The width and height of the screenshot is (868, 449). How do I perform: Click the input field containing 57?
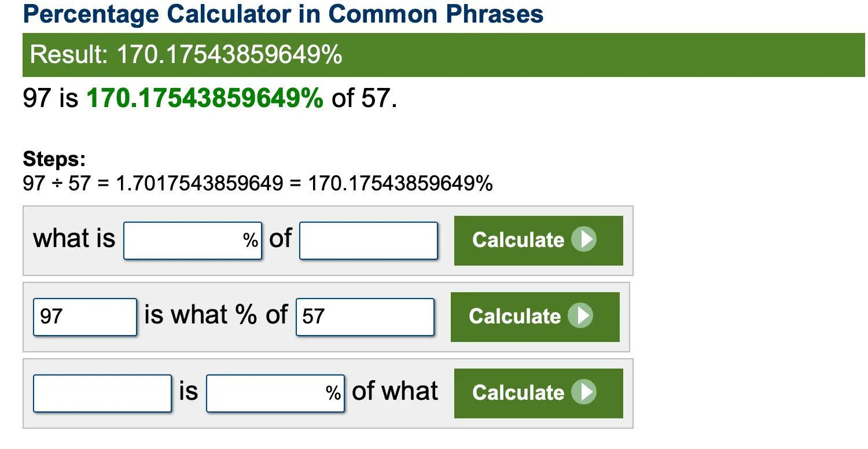[x=365, y=316]
